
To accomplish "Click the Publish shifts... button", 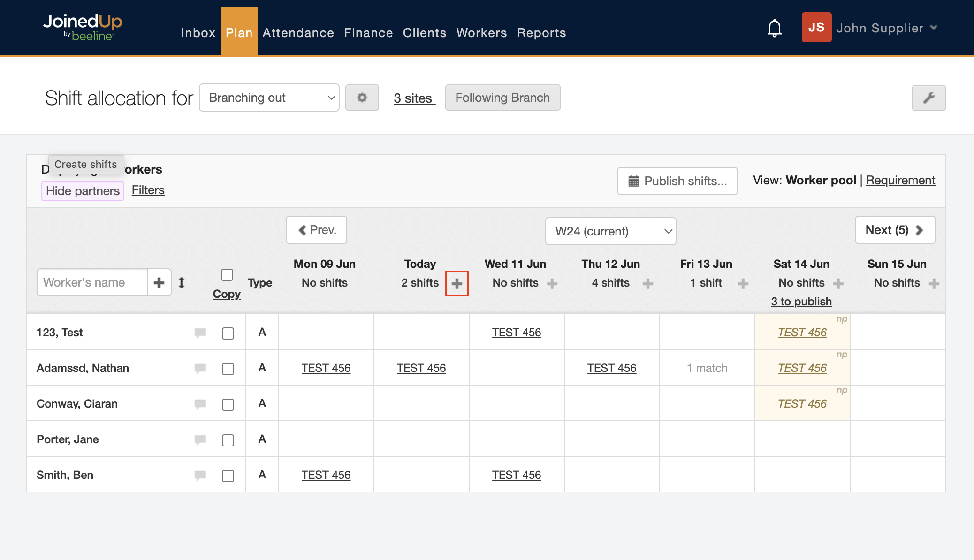I will (677, 181).
